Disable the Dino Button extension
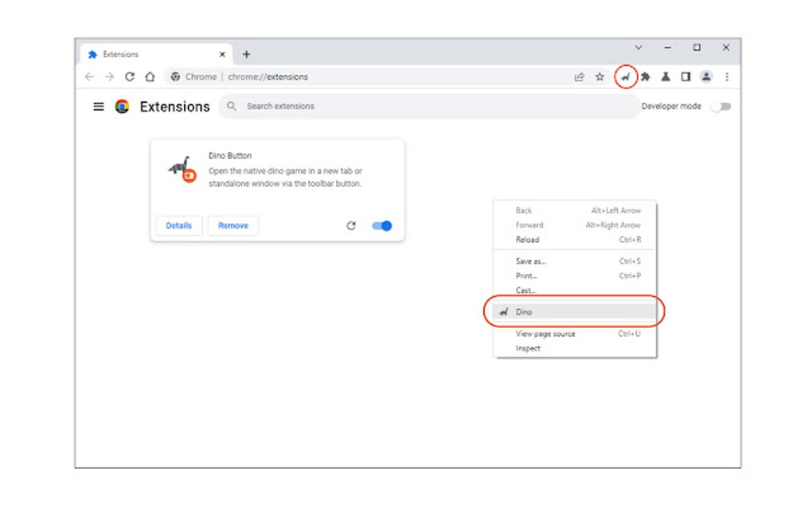The height and width of the screenshot is (508, 812). (380, 226)
